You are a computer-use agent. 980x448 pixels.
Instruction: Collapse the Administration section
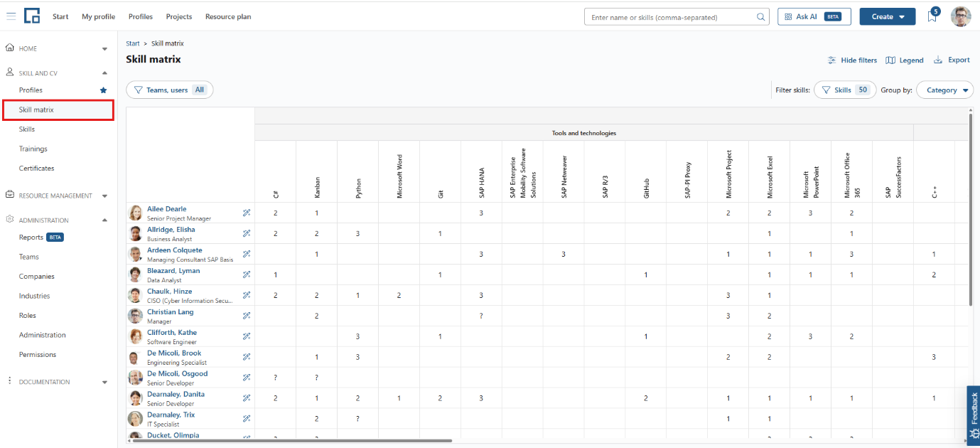click(x=104, y=220)
